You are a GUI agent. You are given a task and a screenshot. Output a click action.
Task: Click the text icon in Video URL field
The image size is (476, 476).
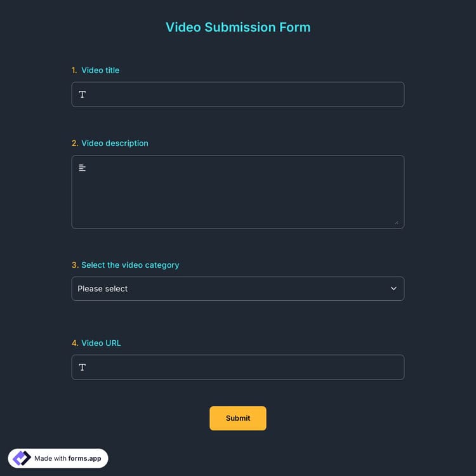[82, 367]
